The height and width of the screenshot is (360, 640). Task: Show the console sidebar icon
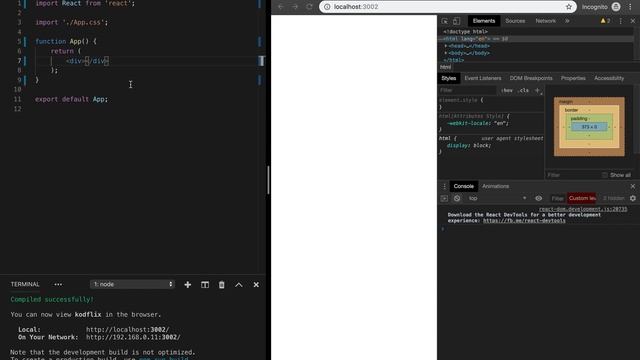[444, 198]
